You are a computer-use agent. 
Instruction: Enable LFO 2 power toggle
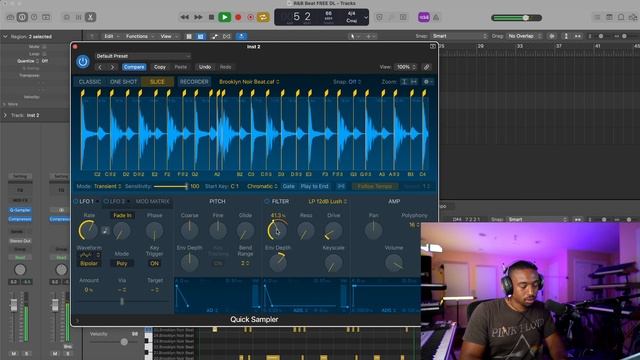(x=106, y=201)
